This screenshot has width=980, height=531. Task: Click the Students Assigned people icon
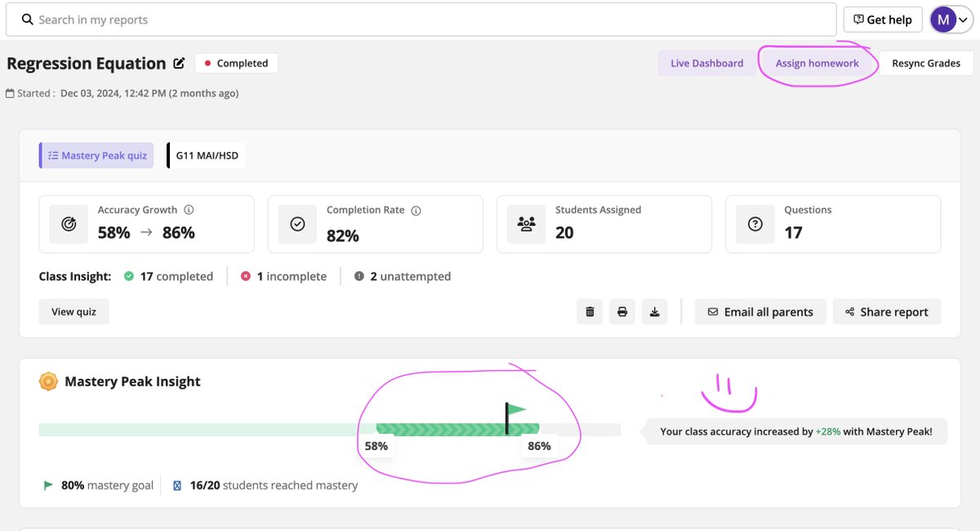[x=527, y=224]
